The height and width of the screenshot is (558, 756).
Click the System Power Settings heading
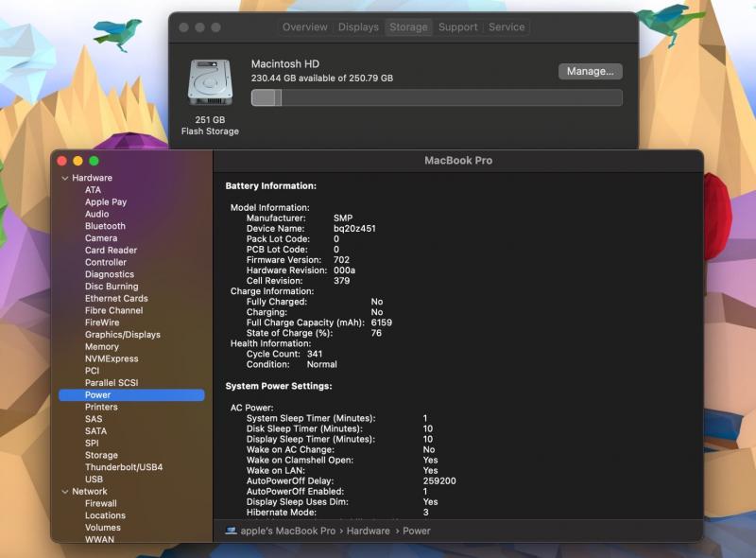279,386
